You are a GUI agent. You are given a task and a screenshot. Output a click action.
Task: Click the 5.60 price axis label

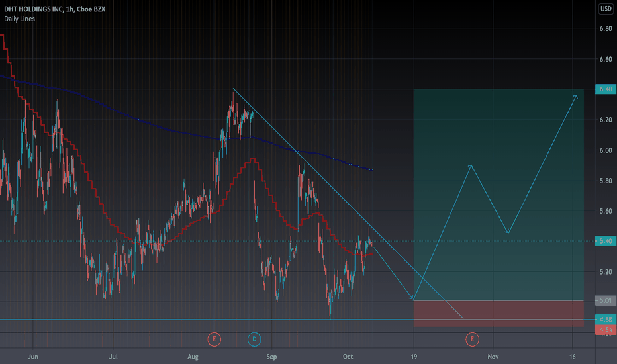(606, 211)
